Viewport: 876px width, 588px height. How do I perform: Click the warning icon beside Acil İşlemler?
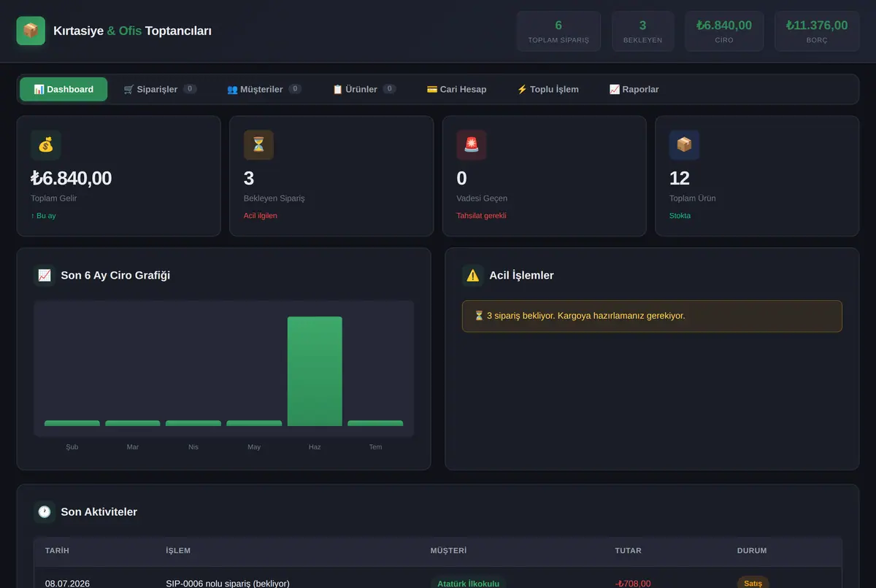coord(473,275)
